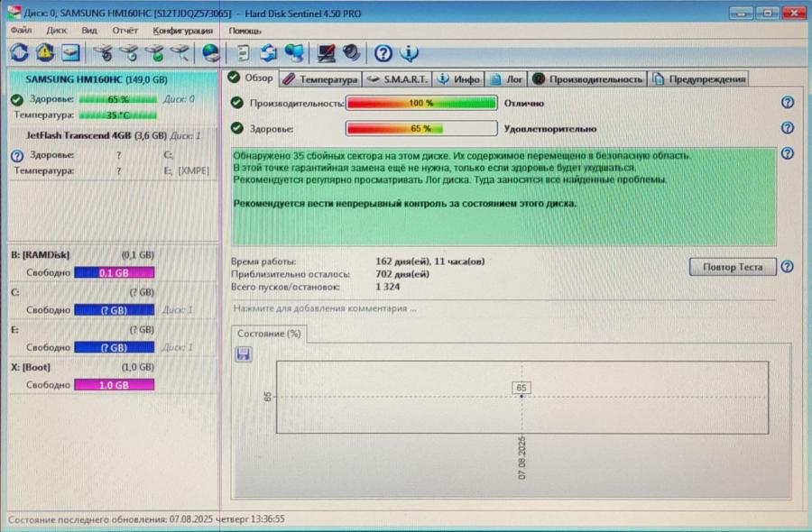The image size is (812, 532).
Task: Save the status chart via floppy icon
Action: pyautogui.click(x=243, y=354)
